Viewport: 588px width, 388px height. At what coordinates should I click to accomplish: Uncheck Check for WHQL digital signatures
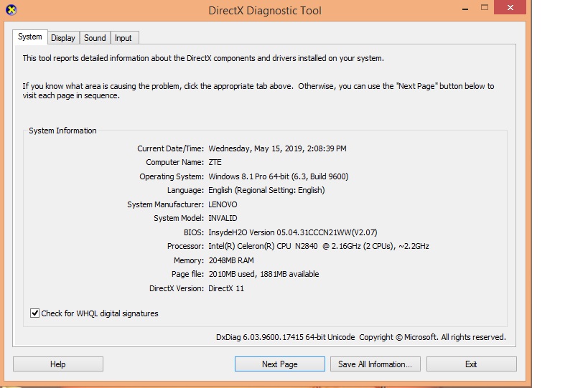[x=34, y=313]
